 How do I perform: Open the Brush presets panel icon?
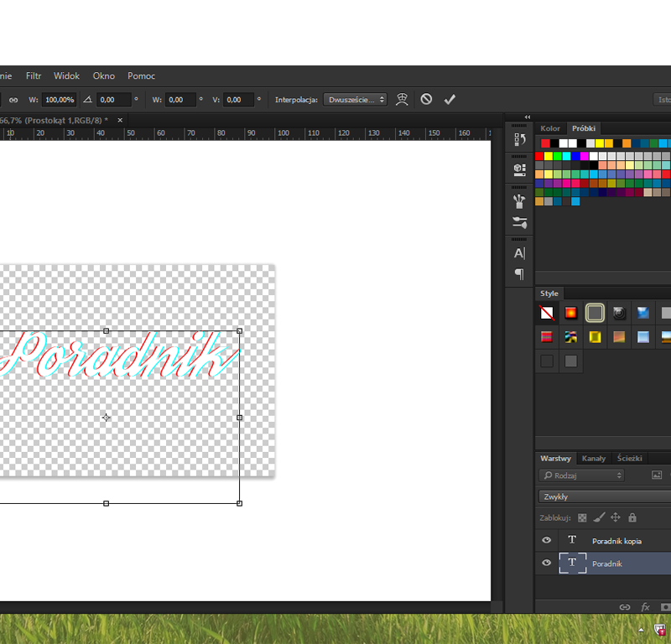[x=519, y=201]
